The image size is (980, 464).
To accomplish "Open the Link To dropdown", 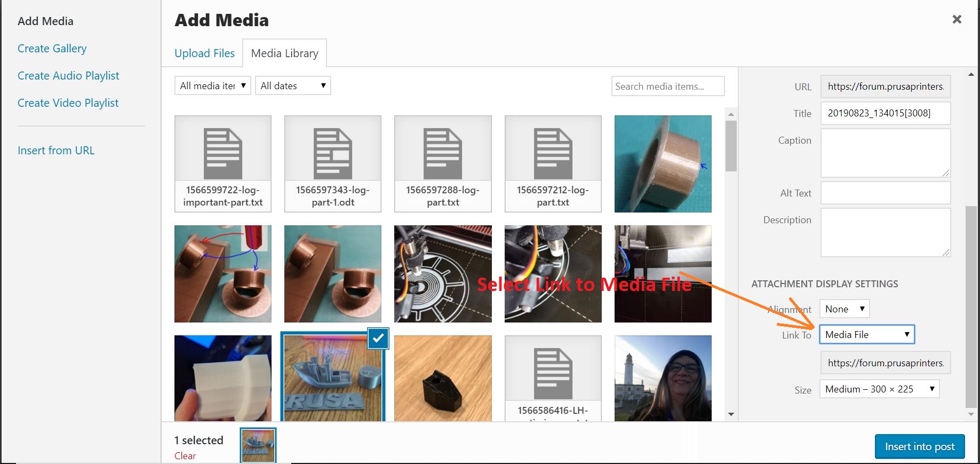I will (x=867, y=335).
